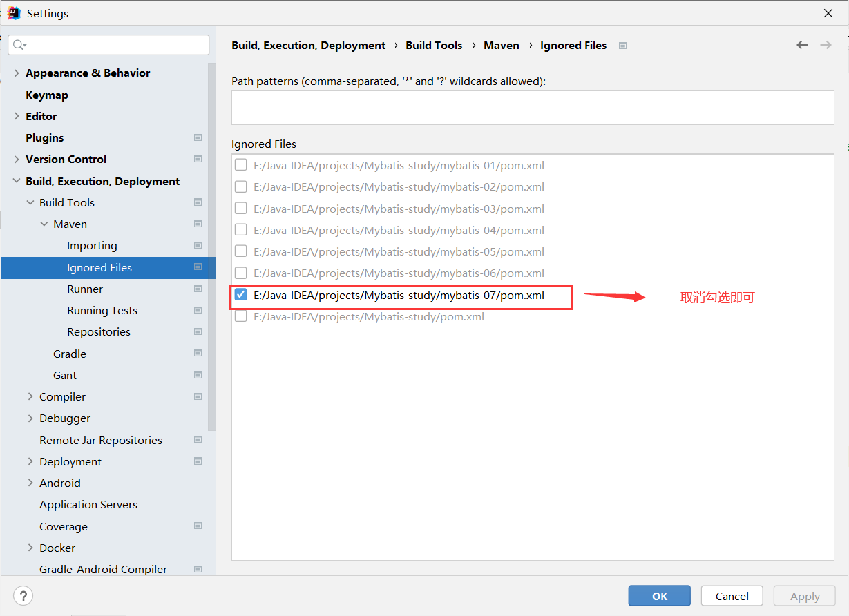Expand the Docker node
The image size is (849, 616).
coord(30,548)
